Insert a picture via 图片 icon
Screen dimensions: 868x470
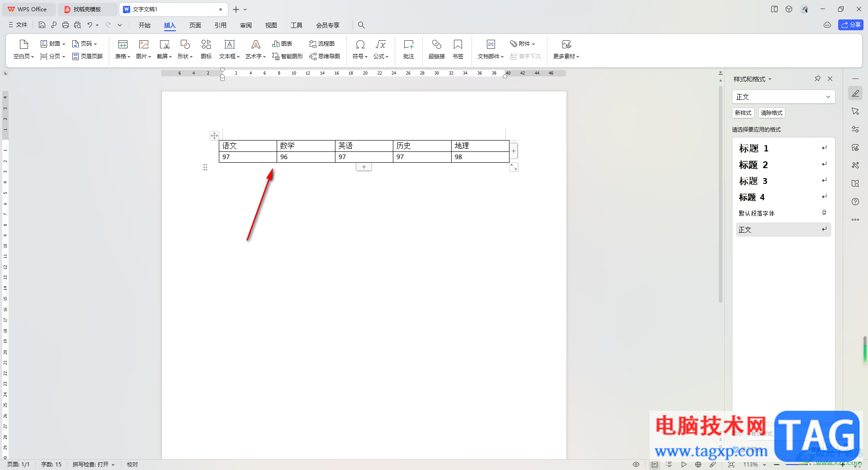[143, 49]
